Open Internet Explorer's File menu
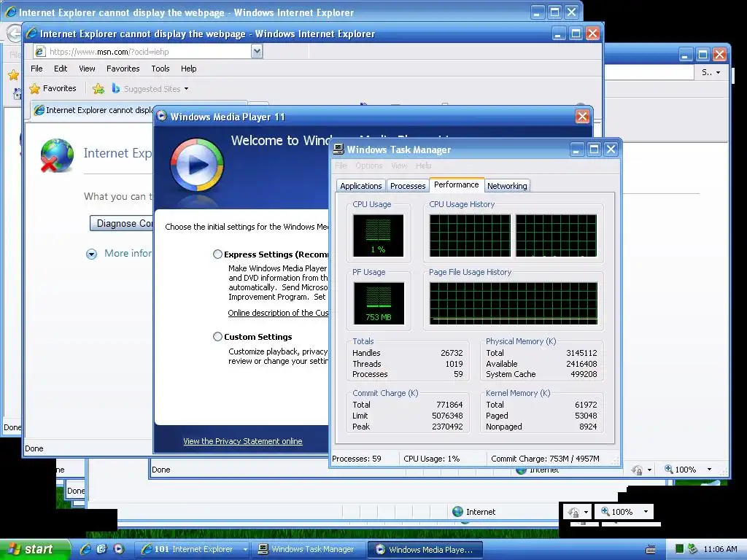747x560 pixels. tap(36, 69)
